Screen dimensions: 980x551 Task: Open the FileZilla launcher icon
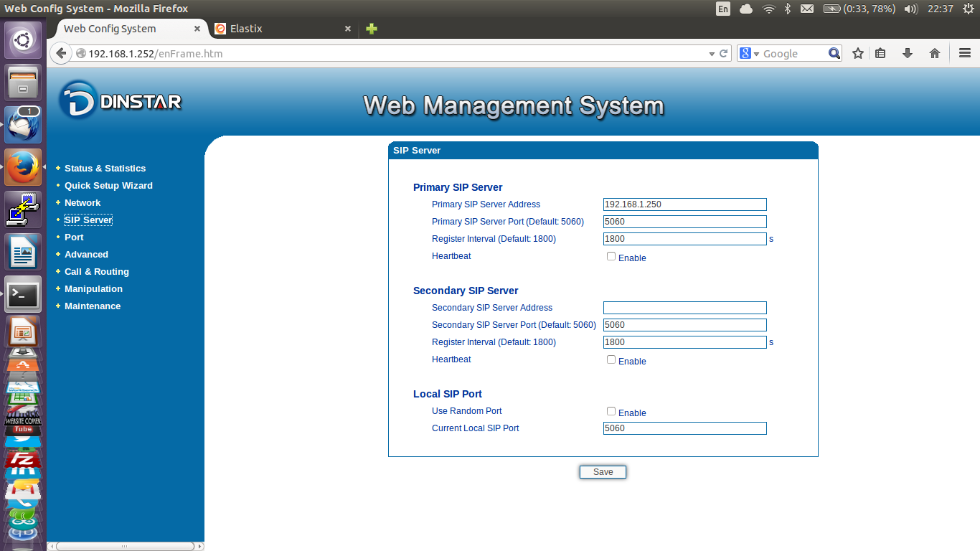23,458
